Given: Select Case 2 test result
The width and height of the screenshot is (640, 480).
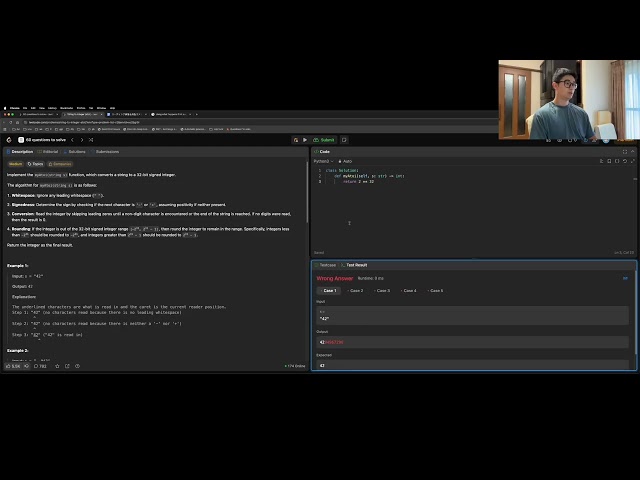Looking at the screenshot, I should pyautogui.click(x=355, y=291).
